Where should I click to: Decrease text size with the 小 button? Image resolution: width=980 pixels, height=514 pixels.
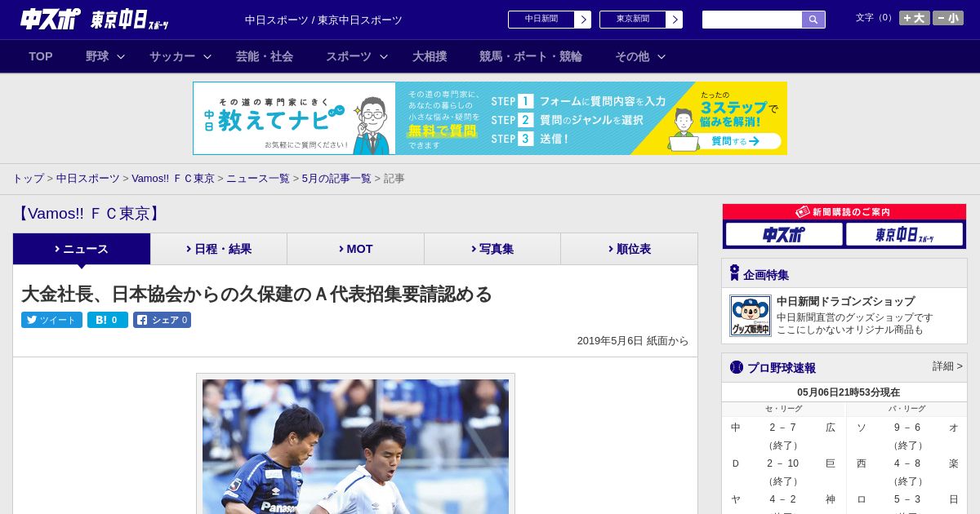point(948,18)
